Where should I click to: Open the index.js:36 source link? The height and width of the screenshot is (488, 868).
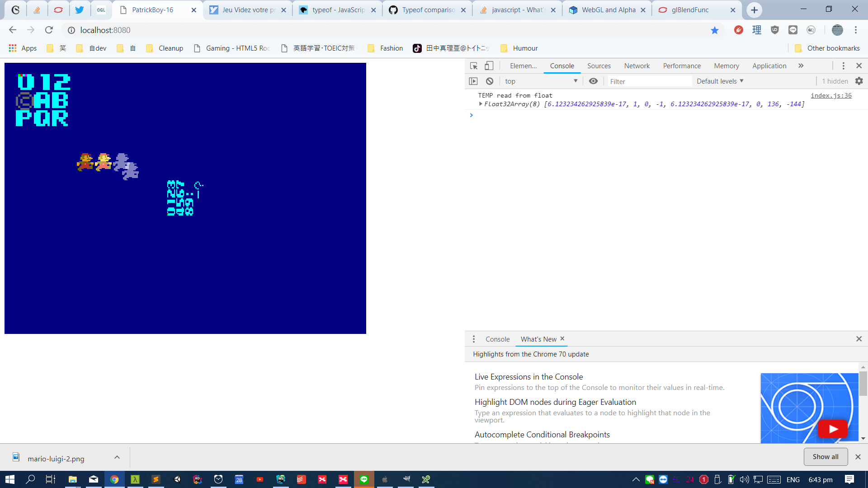click(831, 95)
